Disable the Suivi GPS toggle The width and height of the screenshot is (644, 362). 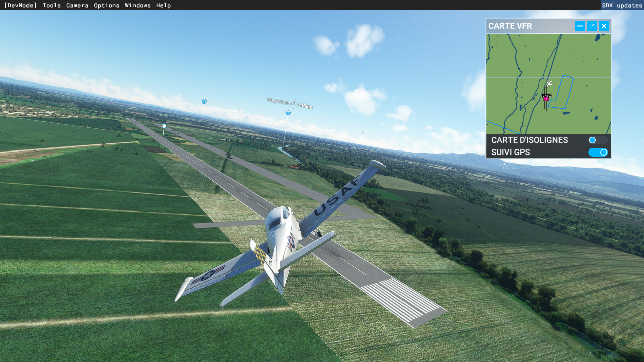click(x=598, y=153)
